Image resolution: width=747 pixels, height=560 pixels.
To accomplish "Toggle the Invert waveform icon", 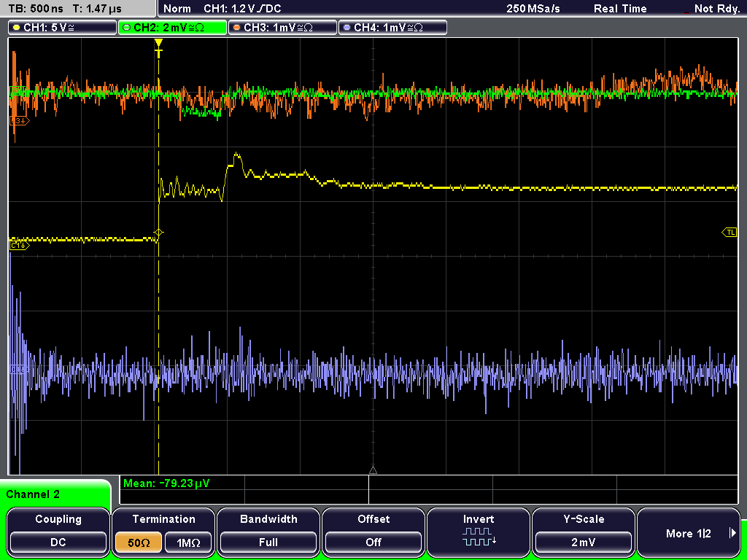I will tap(479, 536).
